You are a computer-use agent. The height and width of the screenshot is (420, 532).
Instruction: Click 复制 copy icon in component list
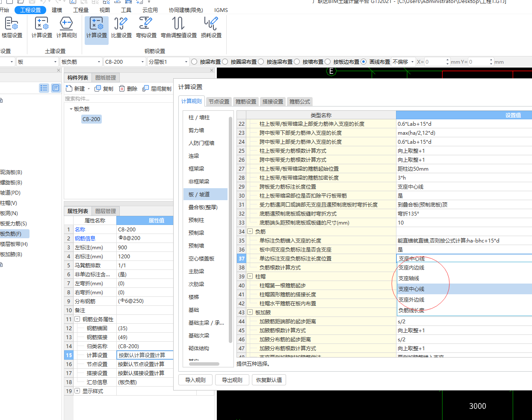tap(98, 89)
